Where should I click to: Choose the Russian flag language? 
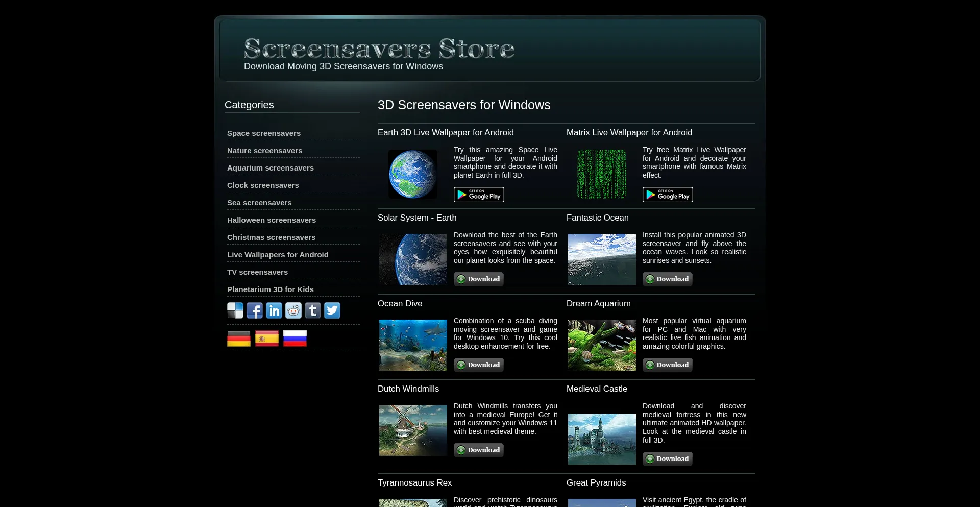coord(295,339)
